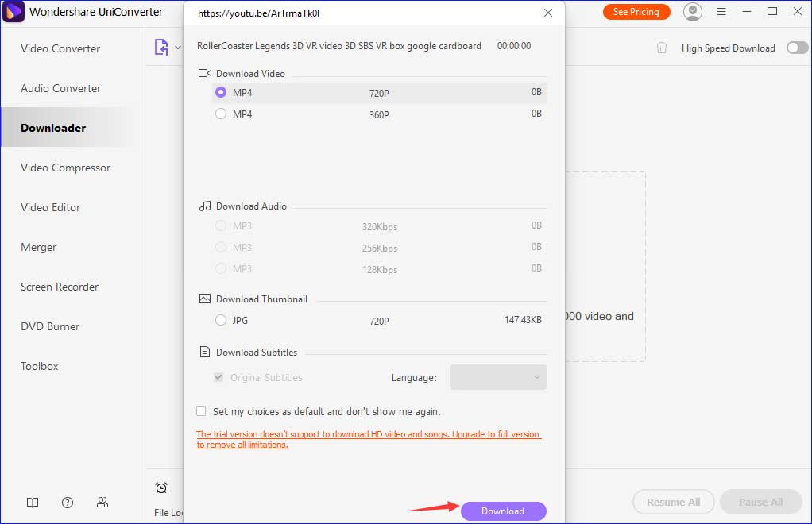This screenshot has height=524, width=812.
Task: Choose the JPG 720P thumbnail option
Action: [220, 321]
